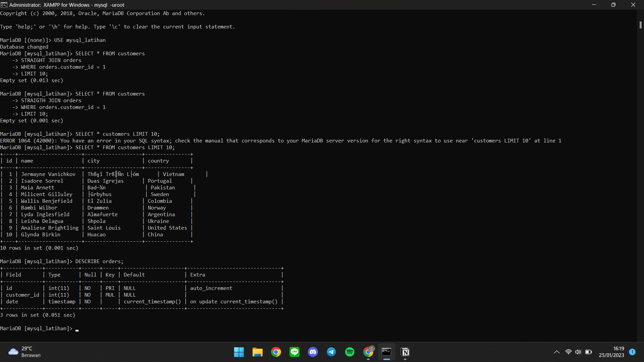Click the misspelled 'STRAIGTH JOIN orders' line
Screen dimensions: 644x362
[51, 101]
